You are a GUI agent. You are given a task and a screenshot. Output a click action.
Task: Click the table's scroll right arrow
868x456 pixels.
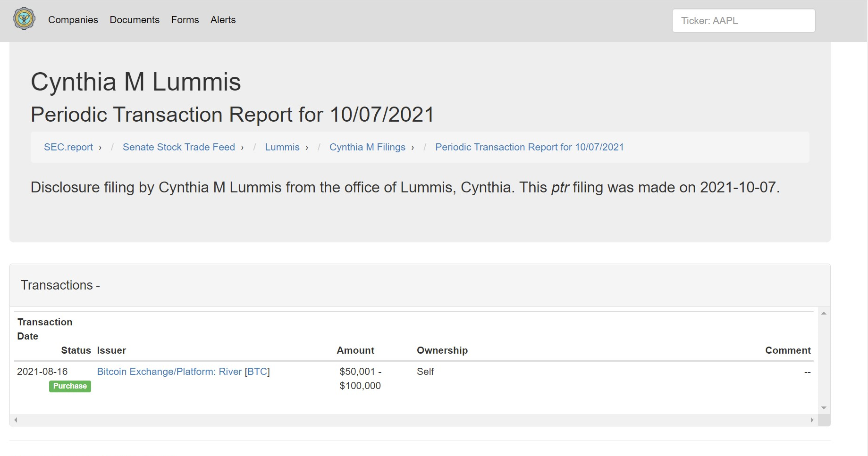(812, 420)
